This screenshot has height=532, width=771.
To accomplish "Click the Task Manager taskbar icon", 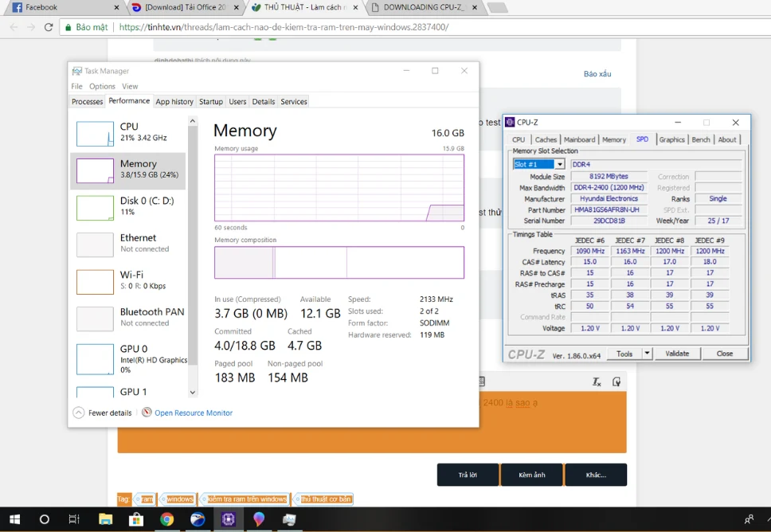I will click(289, 519).
